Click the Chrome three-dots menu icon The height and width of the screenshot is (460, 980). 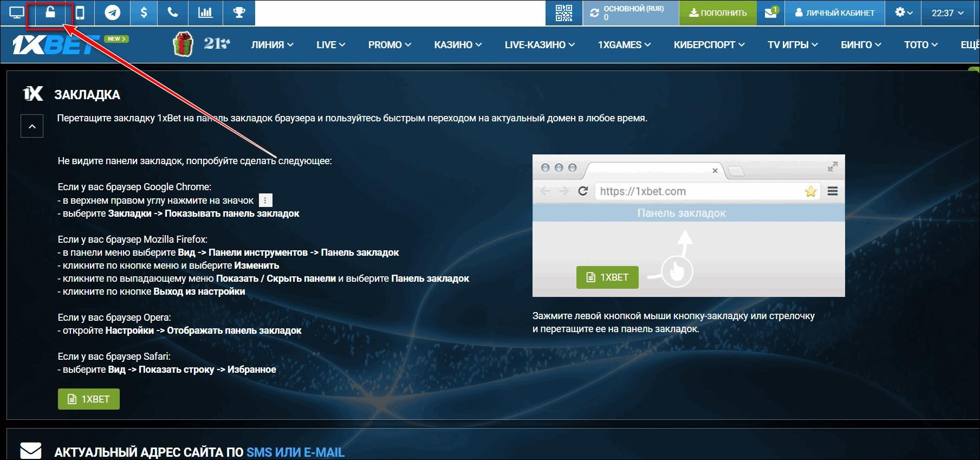(x=265, y=200)
